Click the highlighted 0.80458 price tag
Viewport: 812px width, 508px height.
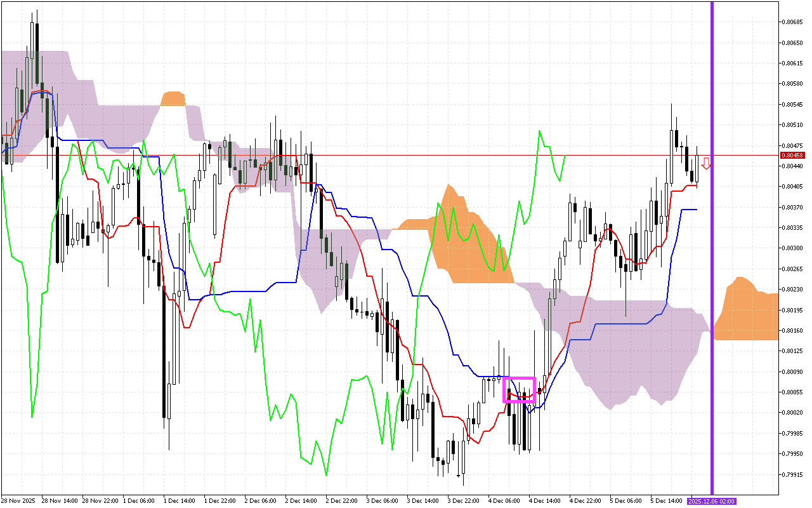click(x=792, y=154)
